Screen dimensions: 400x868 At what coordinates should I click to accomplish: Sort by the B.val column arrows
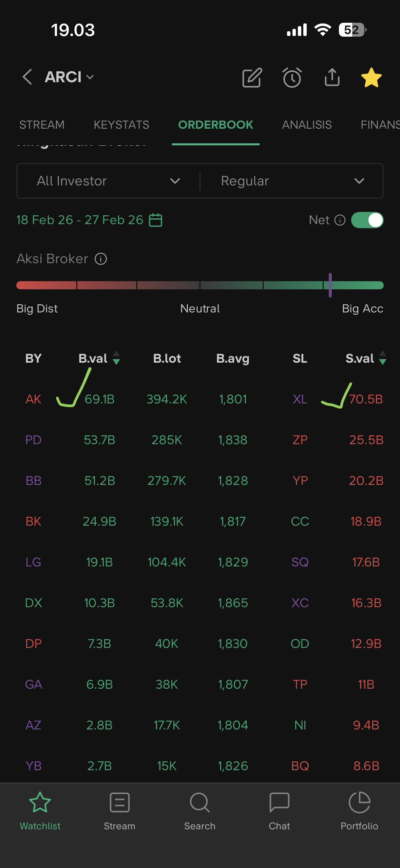click(116, 358)
